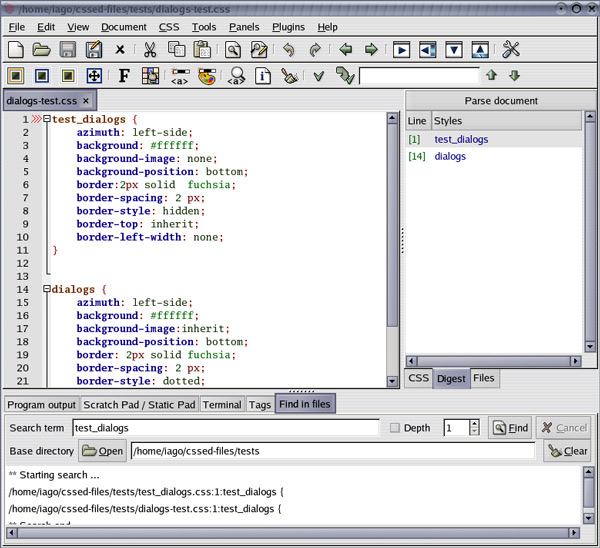Redo with the right-curved arrow icon
Screen dimensions: 600x548
315,50
